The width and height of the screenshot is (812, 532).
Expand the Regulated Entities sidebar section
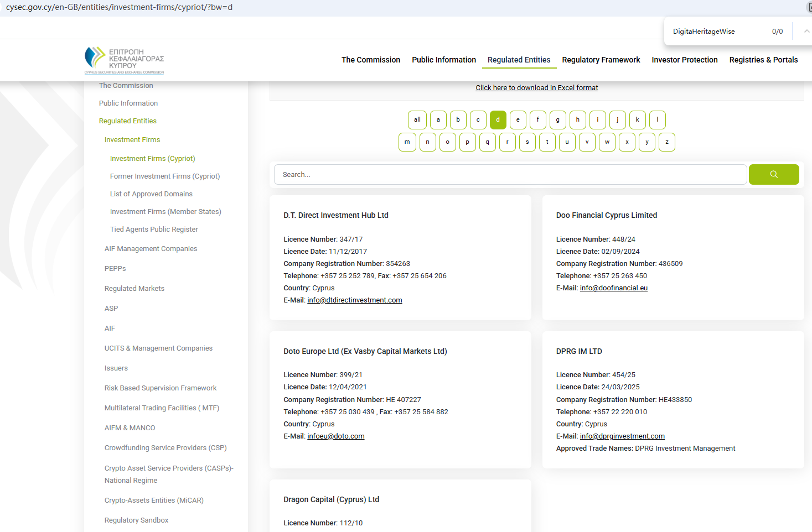[127, 121]
